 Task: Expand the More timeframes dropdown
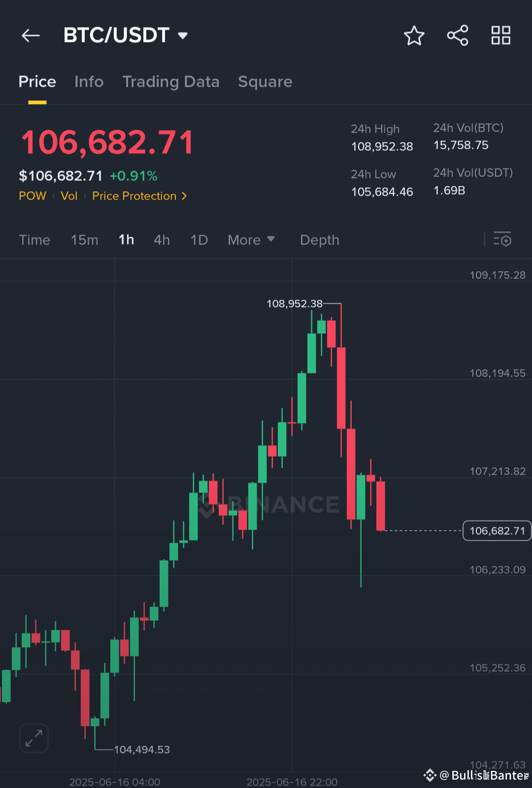(251, 240)
